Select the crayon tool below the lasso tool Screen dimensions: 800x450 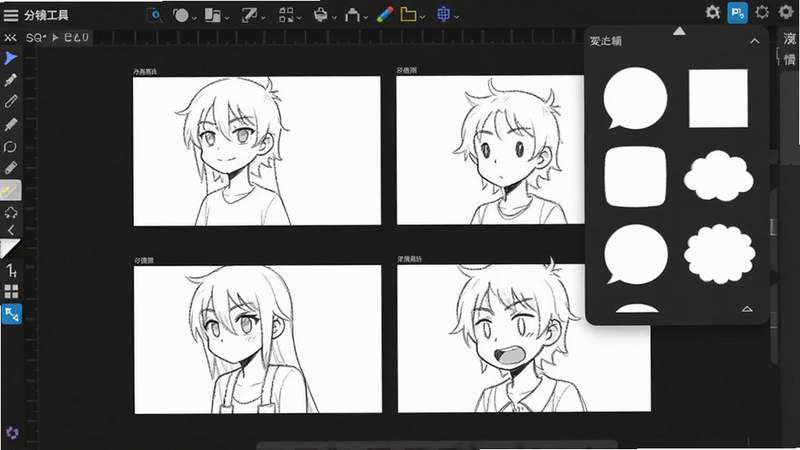click(11, 168)
